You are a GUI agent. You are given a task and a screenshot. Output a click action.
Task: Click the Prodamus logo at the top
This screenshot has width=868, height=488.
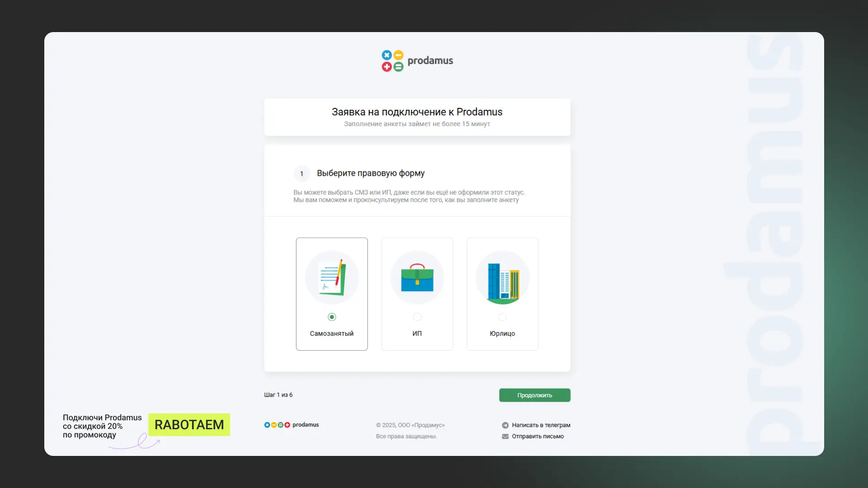(x=417, y=61)
